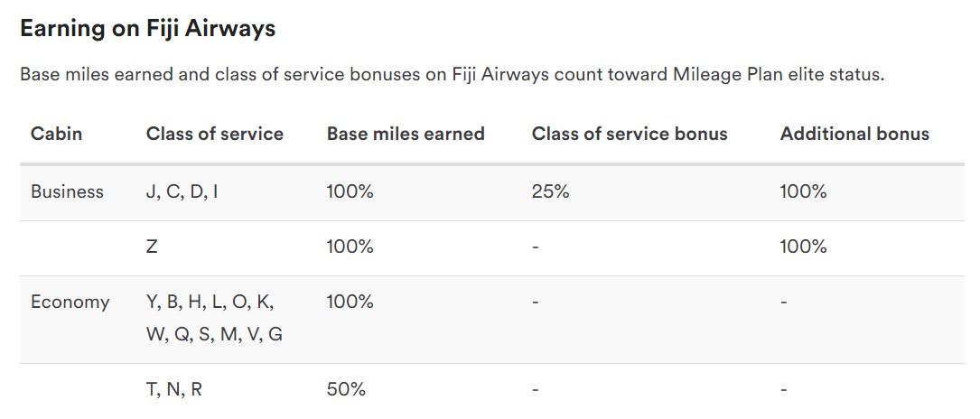
Task: Click the 100% additional bonus for Business J
Action: coord(803,191)
